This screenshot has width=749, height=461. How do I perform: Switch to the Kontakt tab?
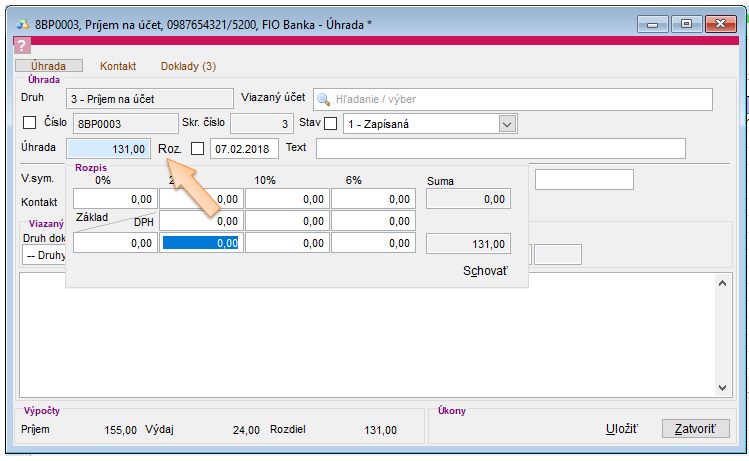(118, 66)
